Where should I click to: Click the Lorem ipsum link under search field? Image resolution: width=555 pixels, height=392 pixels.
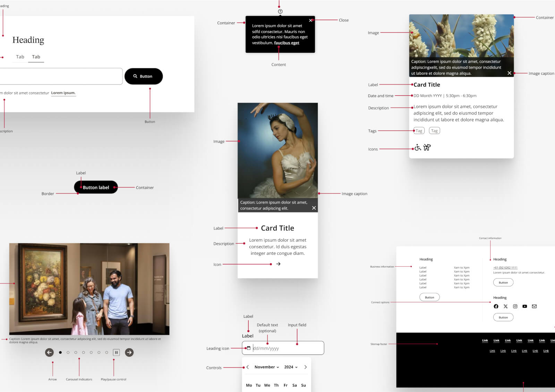[x=63, y=93]
